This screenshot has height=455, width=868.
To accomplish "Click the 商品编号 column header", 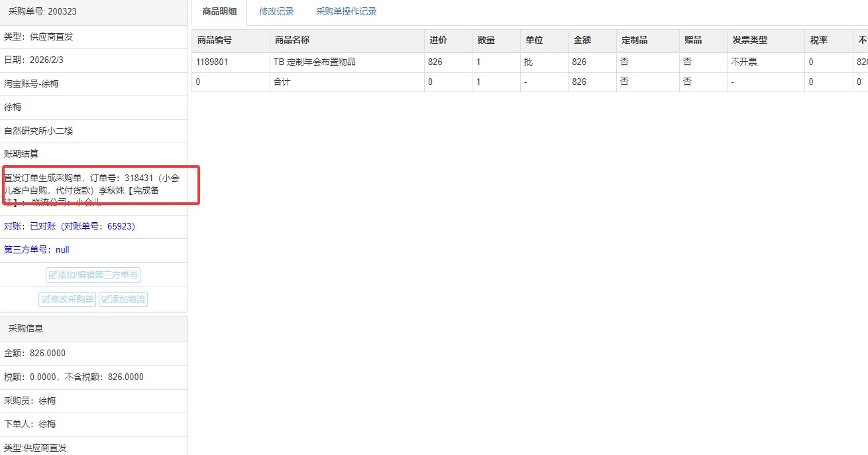I will click(x=215, y=40).
